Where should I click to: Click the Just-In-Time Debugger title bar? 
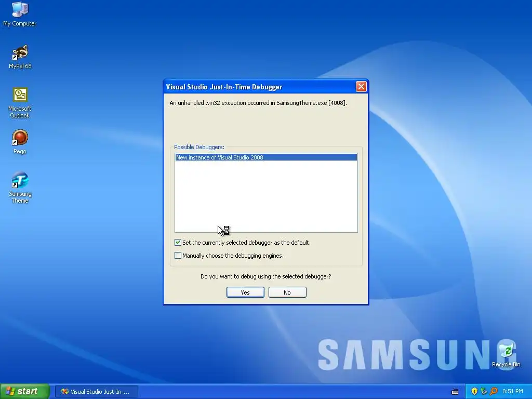click(260, 87)
